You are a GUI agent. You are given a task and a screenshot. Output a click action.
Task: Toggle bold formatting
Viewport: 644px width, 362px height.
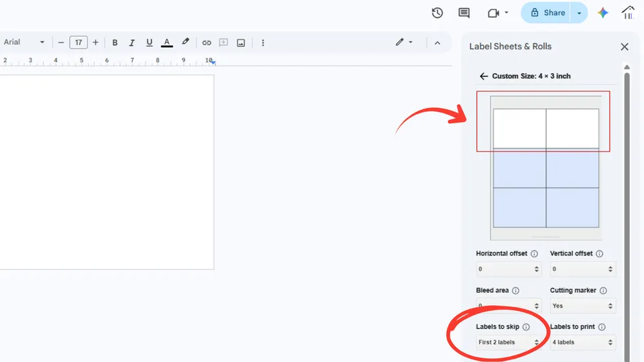tap(115, 42)
